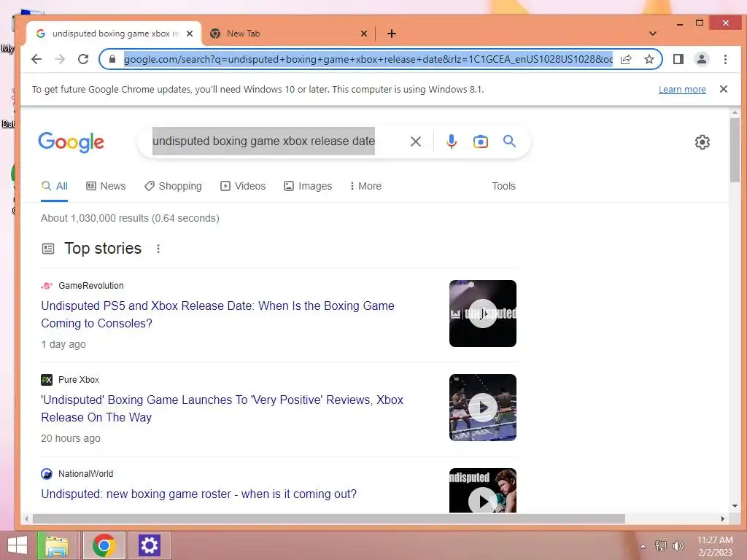This screenshot has width=747, height=560.
Task: Click the vertical scrollbar thumb
Action: coord(735,150)
